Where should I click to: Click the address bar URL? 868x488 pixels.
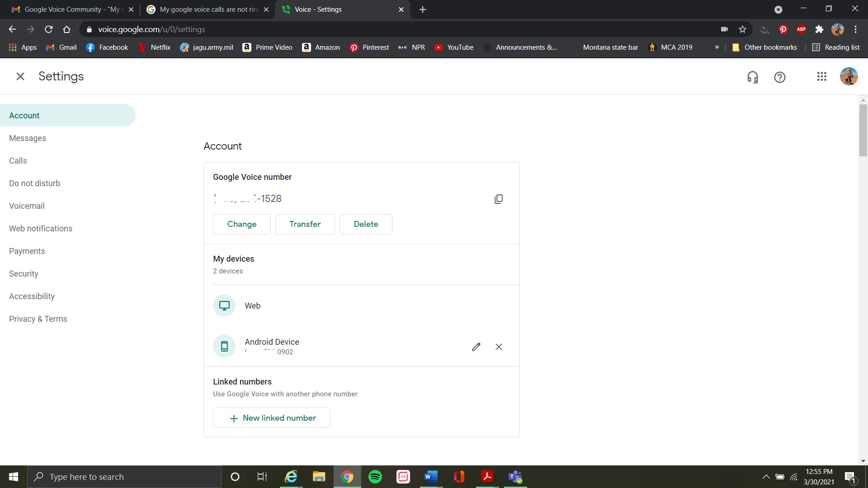point(151,29)
